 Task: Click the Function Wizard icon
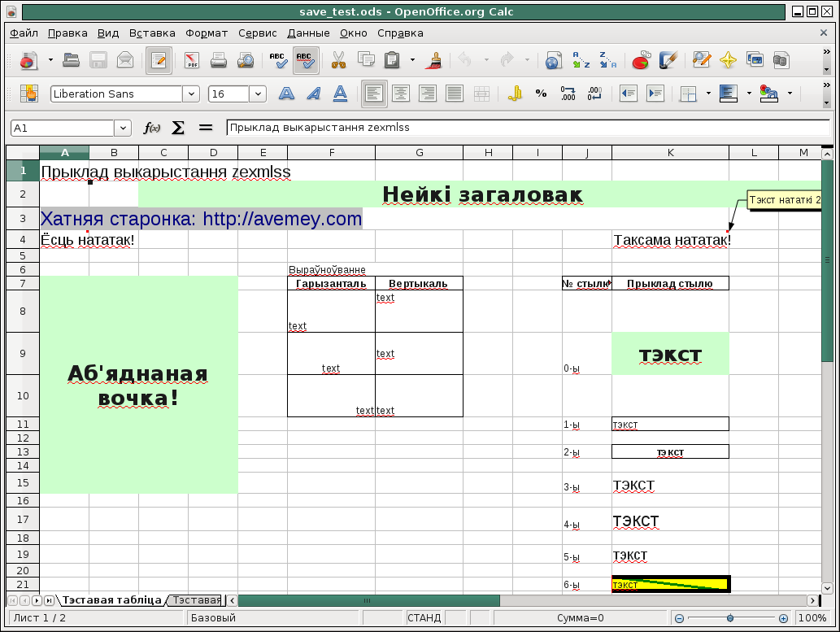click(x=152, y=128)
